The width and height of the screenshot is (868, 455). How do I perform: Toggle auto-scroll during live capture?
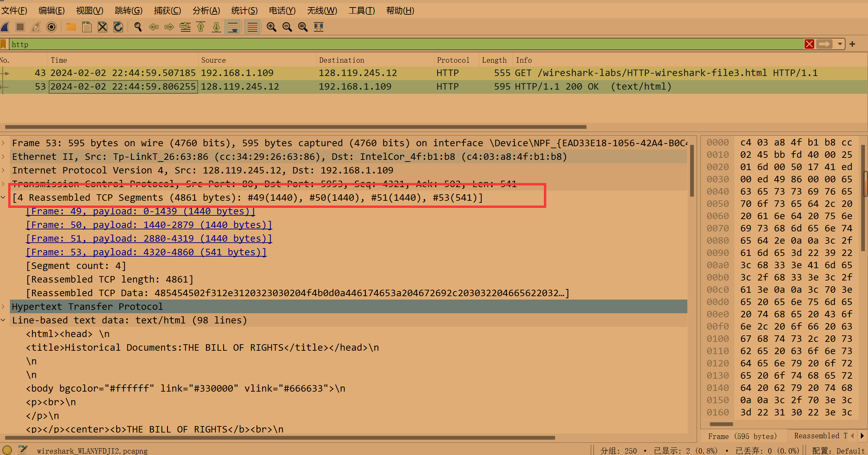pyautogui.click(x=233, y=27)
